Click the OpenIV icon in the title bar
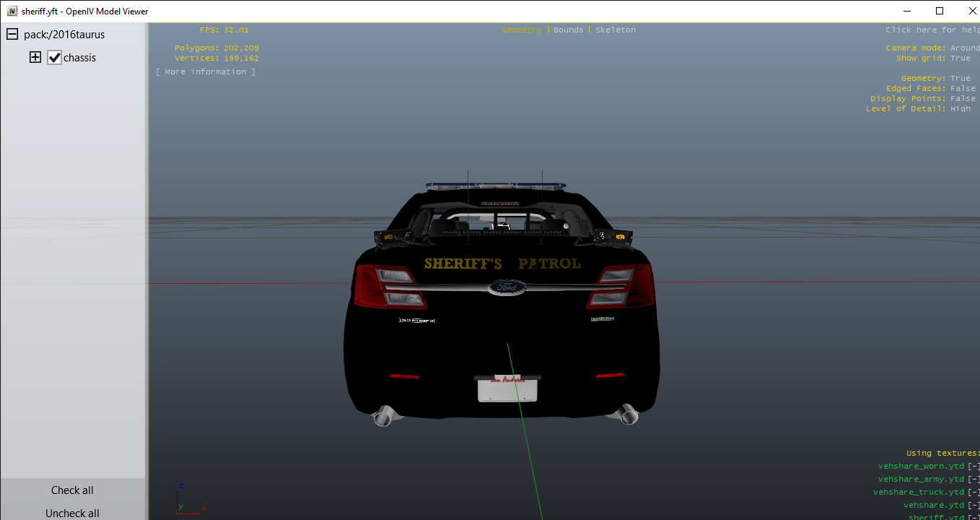Image resolution: width=980 pixels, height=520 pixels. click(x=12, y=12)
